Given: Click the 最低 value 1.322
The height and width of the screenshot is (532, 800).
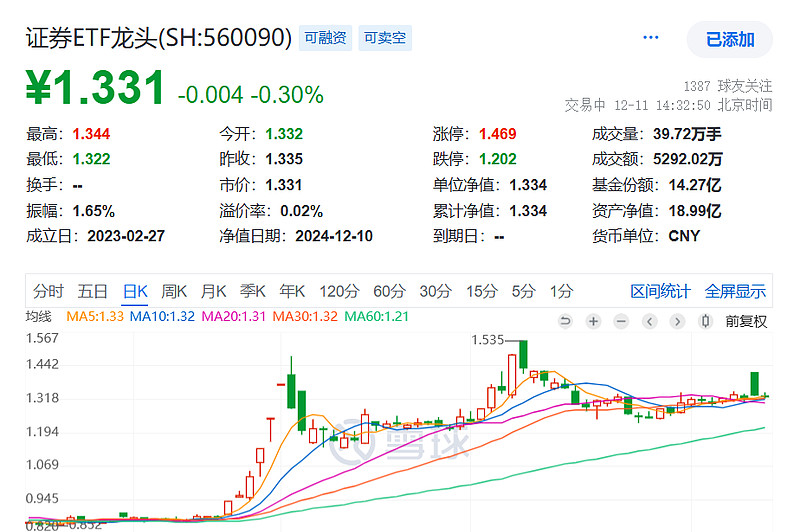Looking at the screenshot, I should 91,159.
